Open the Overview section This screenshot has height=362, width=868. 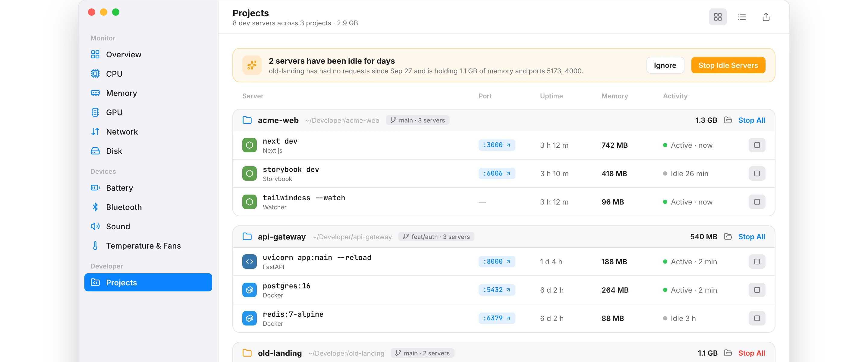pyautogui.click(x=148, y=54)
